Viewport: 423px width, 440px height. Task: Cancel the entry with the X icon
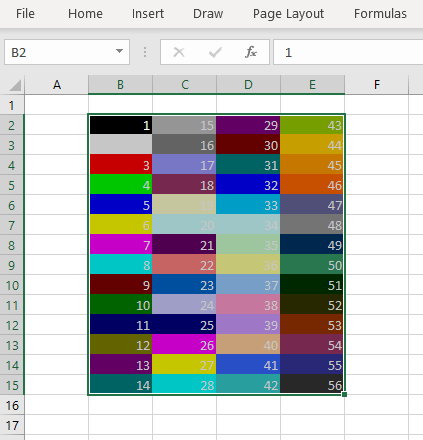[179, 52]
